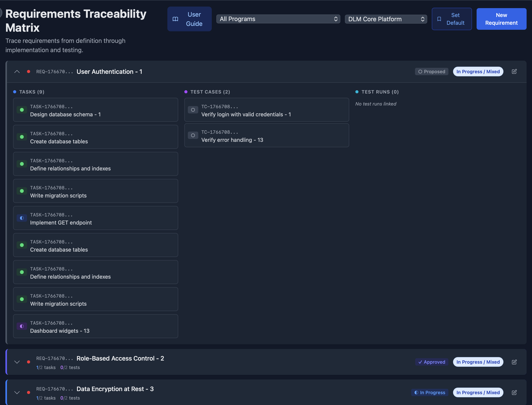Click the Proposed status badge
Screen dimensions: 532x405
click(x=431, y=72)
